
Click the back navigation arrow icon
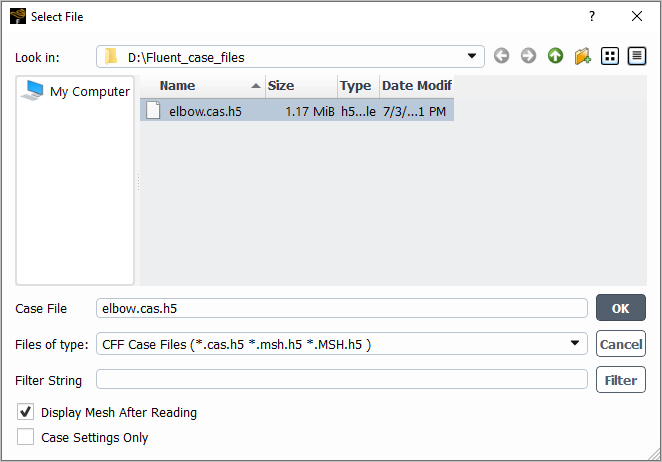coord(502,56)
